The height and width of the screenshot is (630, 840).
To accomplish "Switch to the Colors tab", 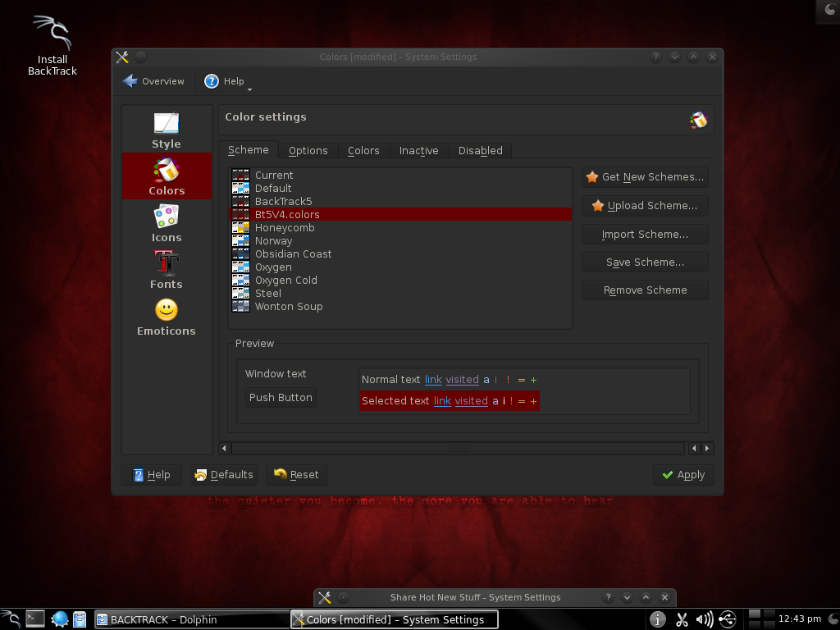I will pos(363,151).
